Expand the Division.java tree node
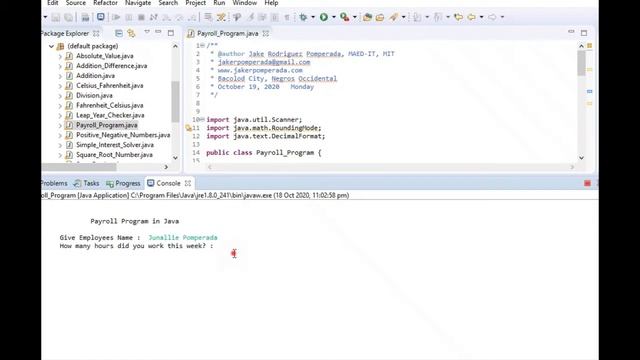The height and width of the screenshot is (360, 640). (x=60, y=96)
